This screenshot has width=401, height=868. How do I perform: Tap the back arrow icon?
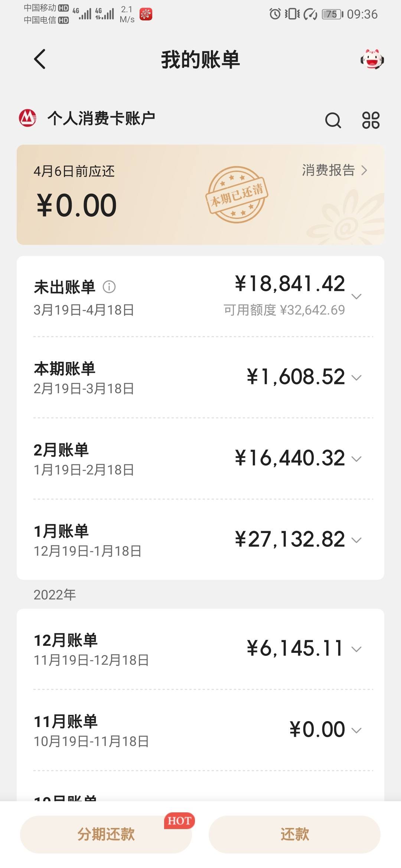[x=39, y=59]
